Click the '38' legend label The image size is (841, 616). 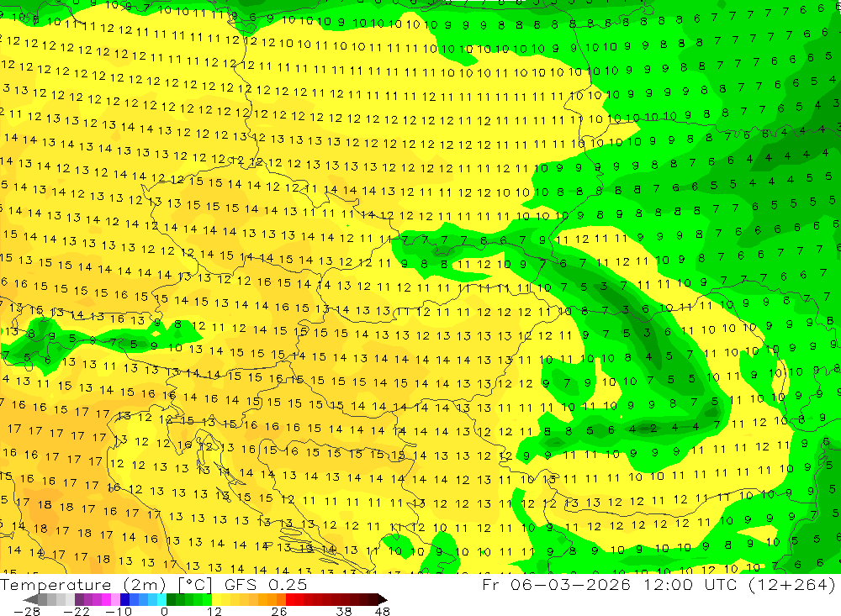[x=343, y=612]
